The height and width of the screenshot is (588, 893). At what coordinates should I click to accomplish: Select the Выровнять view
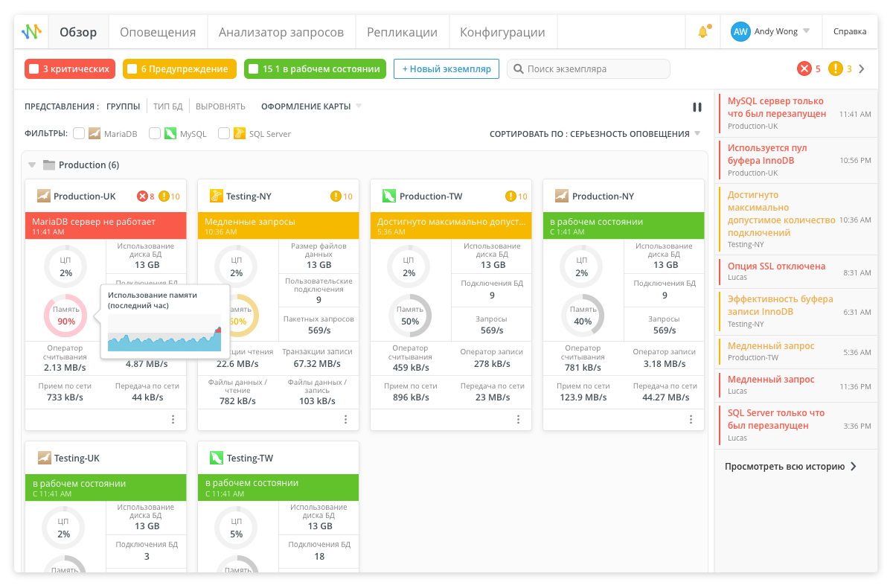pos(220,106)
